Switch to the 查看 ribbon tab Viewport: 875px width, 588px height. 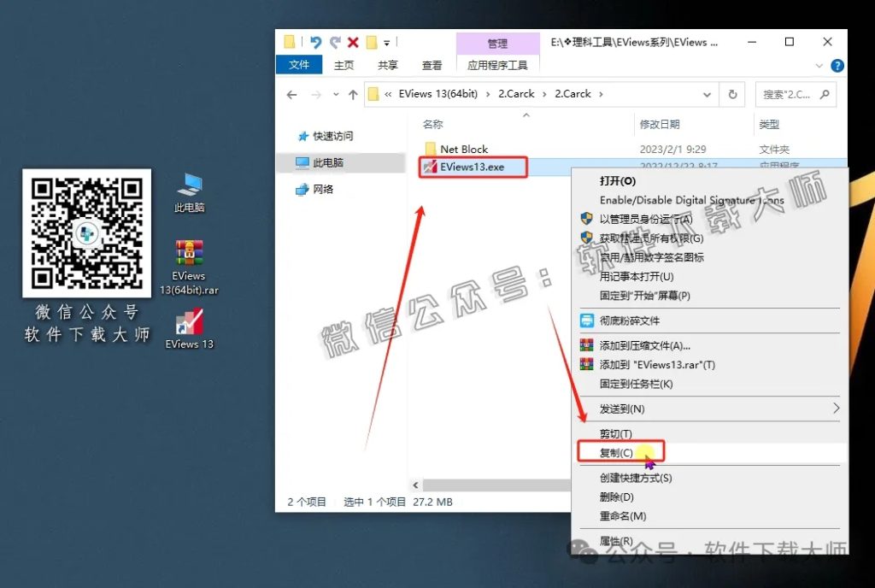[431, 65]
